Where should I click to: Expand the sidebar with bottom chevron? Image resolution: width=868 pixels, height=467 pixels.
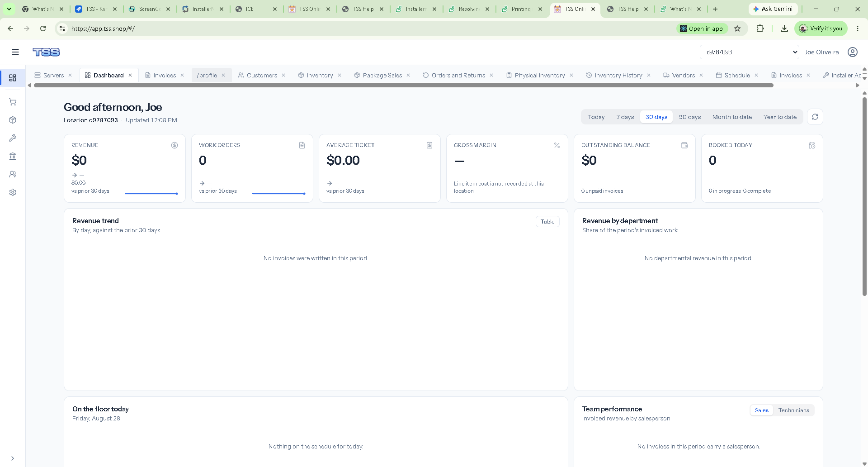coord(13,458)
